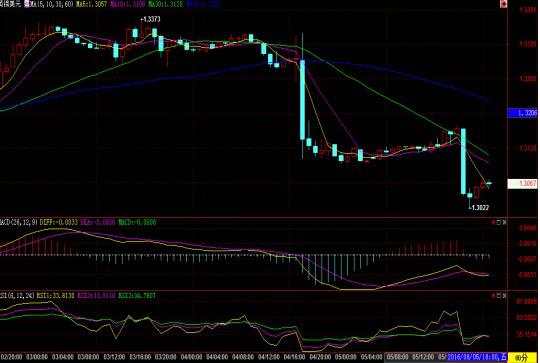Viewport: 540px width, 363px height.
Task: Select the blue MA60 value label
Action: click(x=204, y=4)
